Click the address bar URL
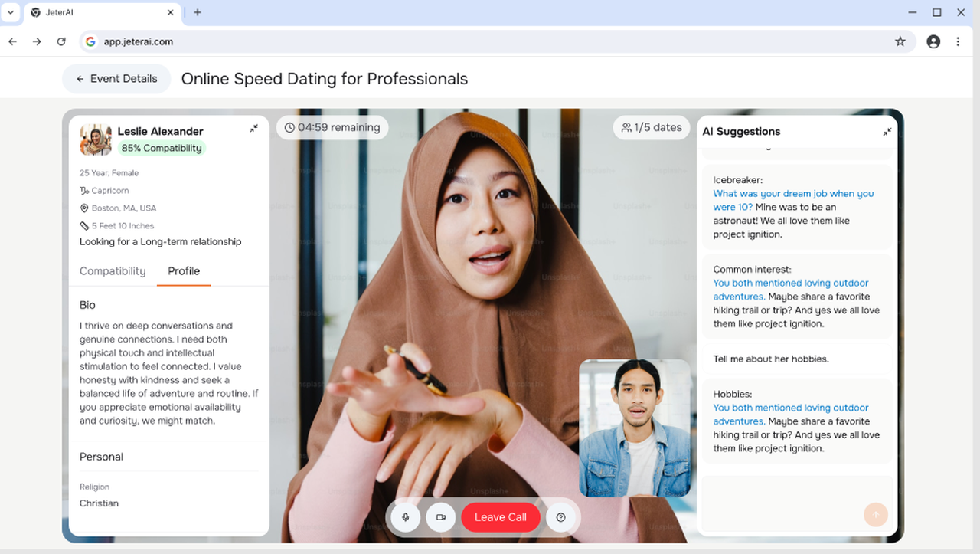Image resolution: width=980 pixels, height=554 pixels. [139, 41]
